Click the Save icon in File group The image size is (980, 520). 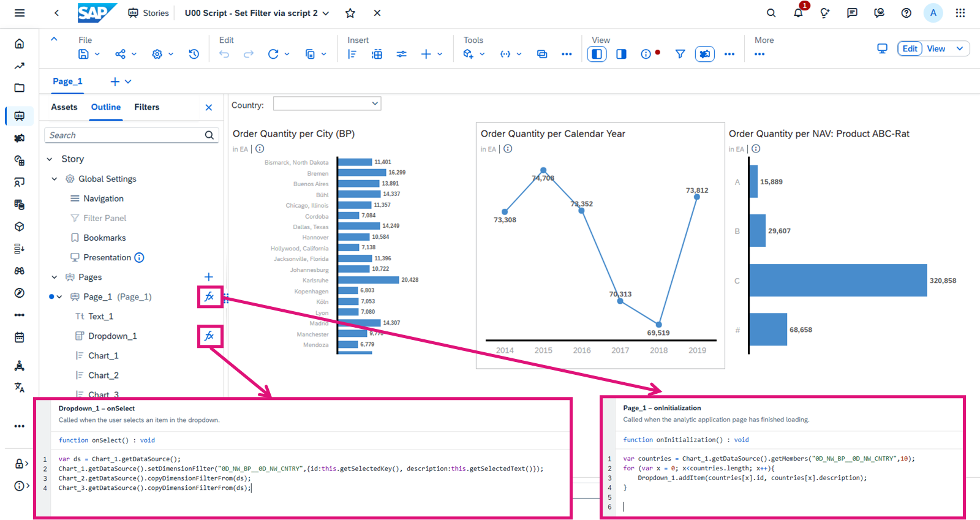point(84,54)
